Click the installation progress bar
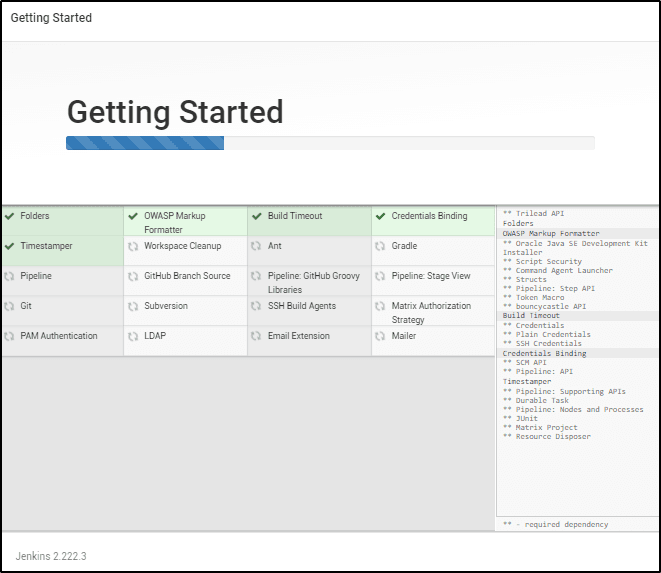 pos(330,143)
